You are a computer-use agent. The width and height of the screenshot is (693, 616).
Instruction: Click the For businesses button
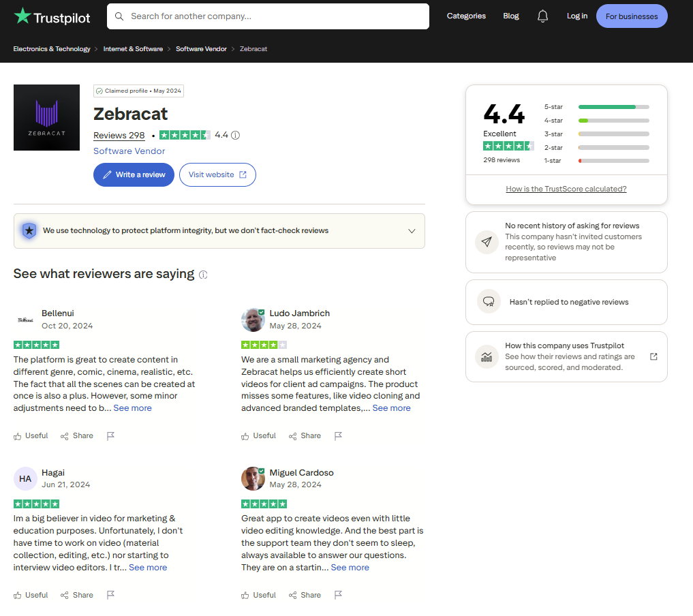pyautogui.click(x=632, y=16)
